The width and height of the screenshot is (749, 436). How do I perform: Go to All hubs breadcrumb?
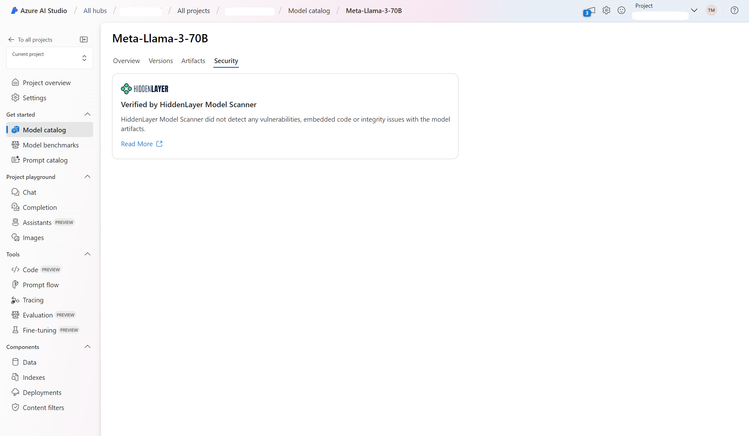tap(95, 11)
